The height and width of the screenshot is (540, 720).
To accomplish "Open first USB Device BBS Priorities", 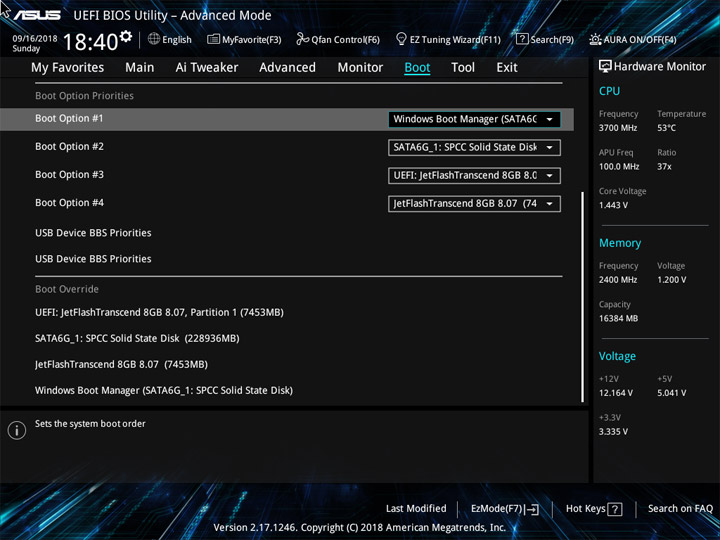I will [93, 233].
